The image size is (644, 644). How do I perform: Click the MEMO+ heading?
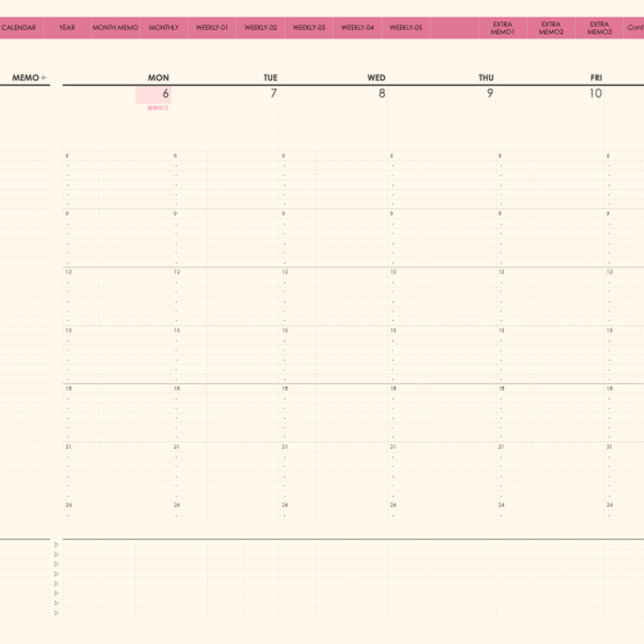[x=29, y=78]
